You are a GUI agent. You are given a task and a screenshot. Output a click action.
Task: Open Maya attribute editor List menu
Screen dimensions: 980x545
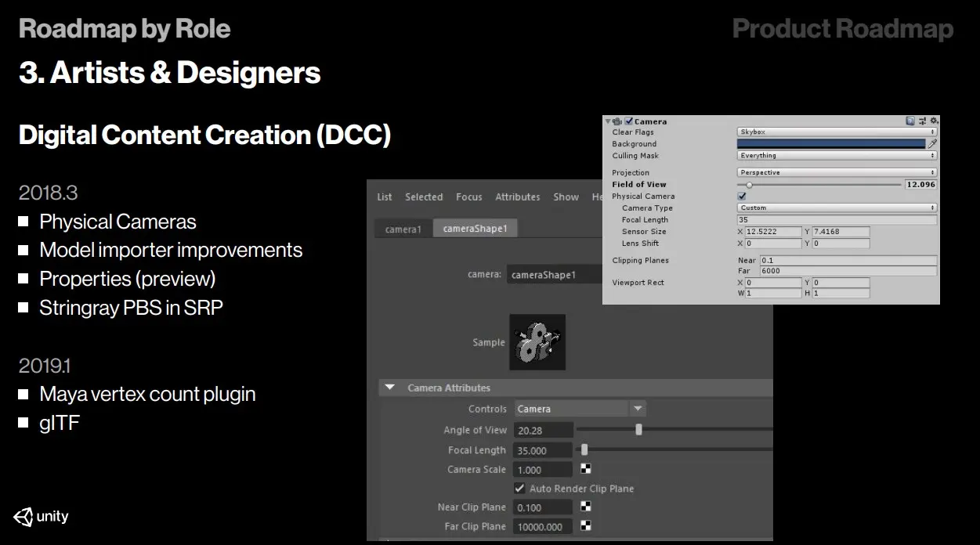point(385,197)
